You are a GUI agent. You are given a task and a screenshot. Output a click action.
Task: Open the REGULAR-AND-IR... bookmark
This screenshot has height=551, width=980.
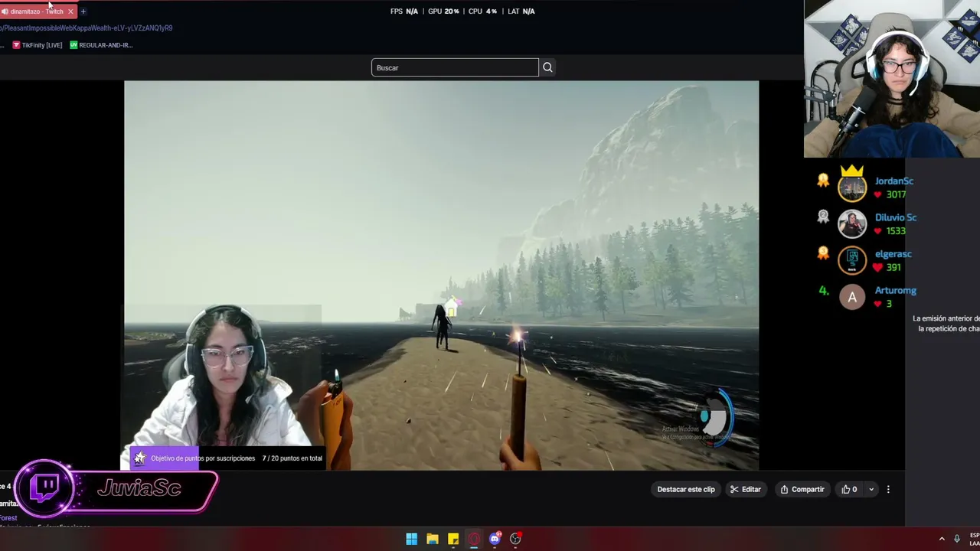[101, 45]
